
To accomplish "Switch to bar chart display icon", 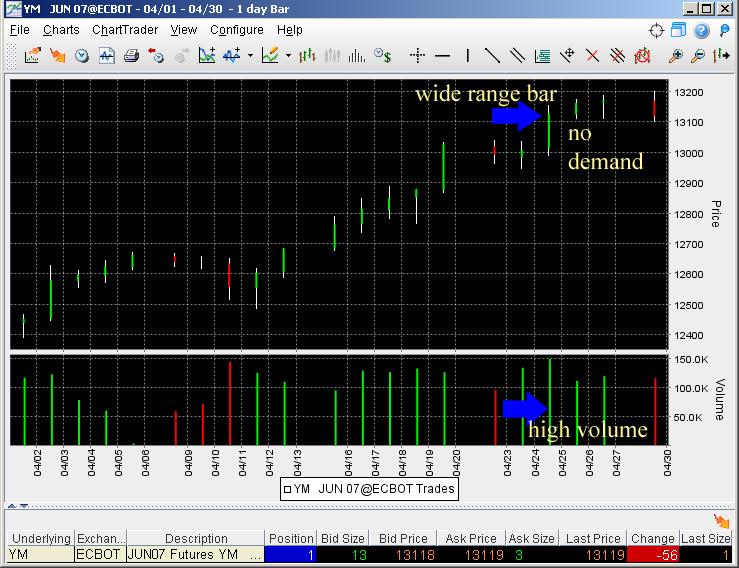I will point(307,56).
